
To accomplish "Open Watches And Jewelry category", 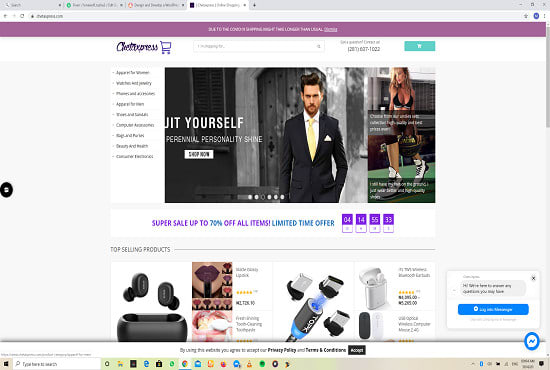I will pyautogui.click(x=134, y=83).
